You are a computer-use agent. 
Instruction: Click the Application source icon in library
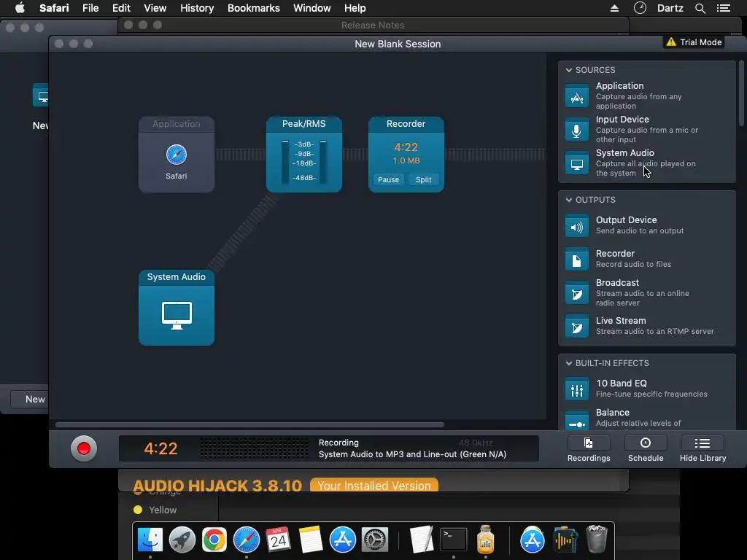click(576, 97)
